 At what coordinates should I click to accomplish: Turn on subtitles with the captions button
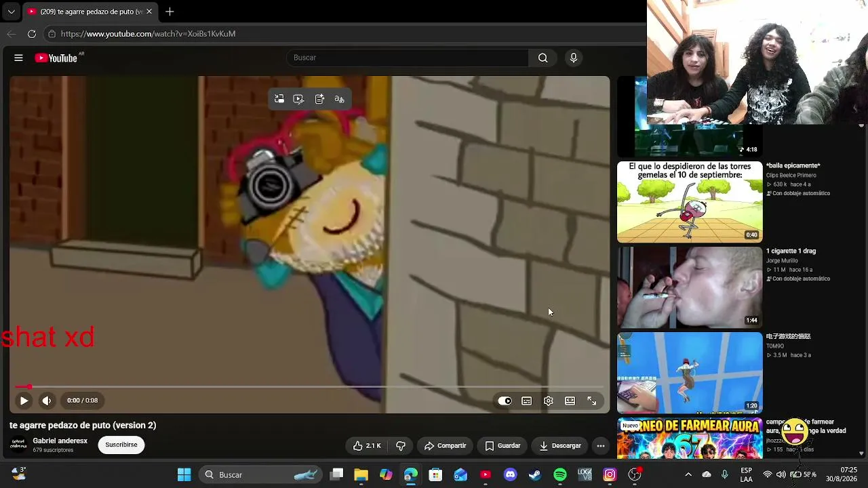[526, 401]
